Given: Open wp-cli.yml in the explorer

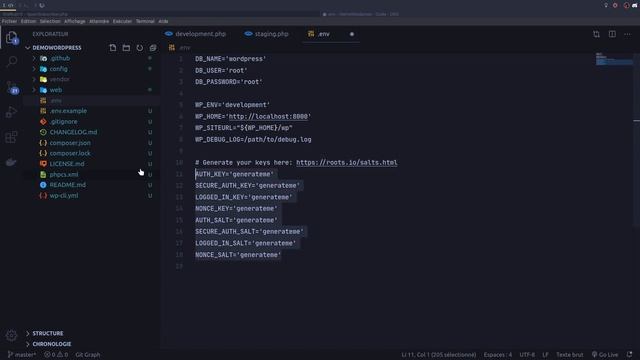Looking at the screenshot, I should click(x=64, y=196).
